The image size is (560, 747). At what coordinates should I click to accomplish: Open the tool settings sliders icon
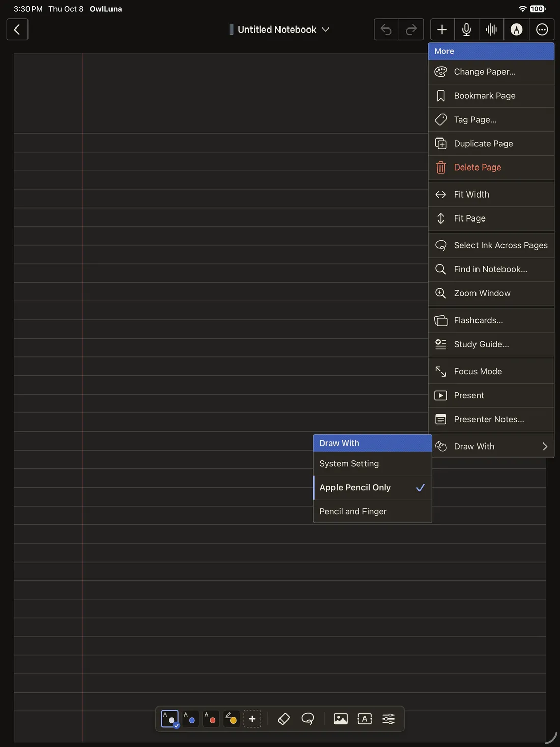388,719
